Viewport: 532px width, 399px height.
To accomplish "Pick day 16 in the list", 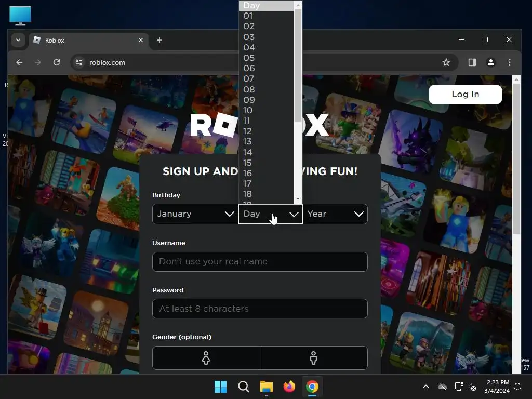I will (266, 173).
